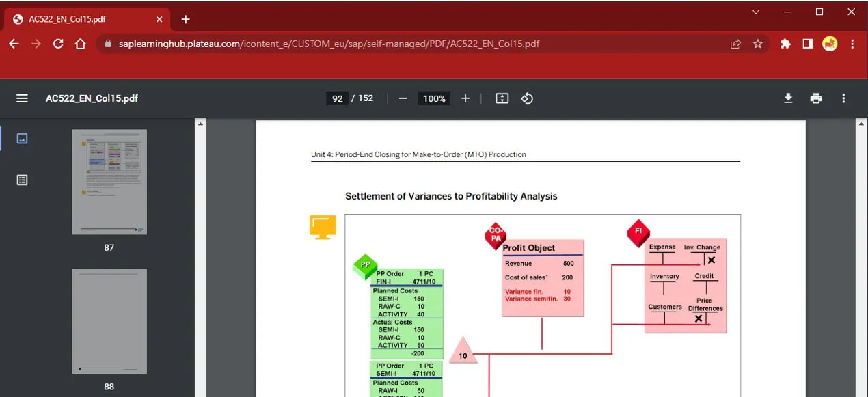868x397 pixels.
Task: Click the fit to page button
Action: click(x=502, y=98)
